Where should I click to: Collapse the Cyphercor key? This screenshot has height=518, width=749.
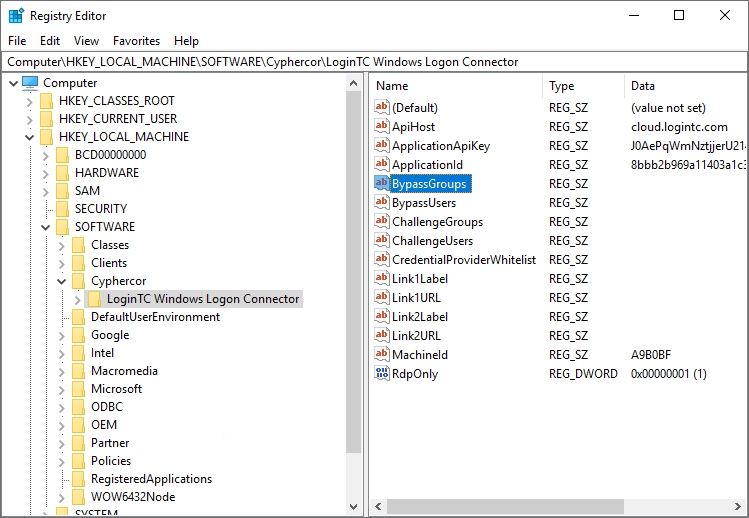tap(62, 281)
